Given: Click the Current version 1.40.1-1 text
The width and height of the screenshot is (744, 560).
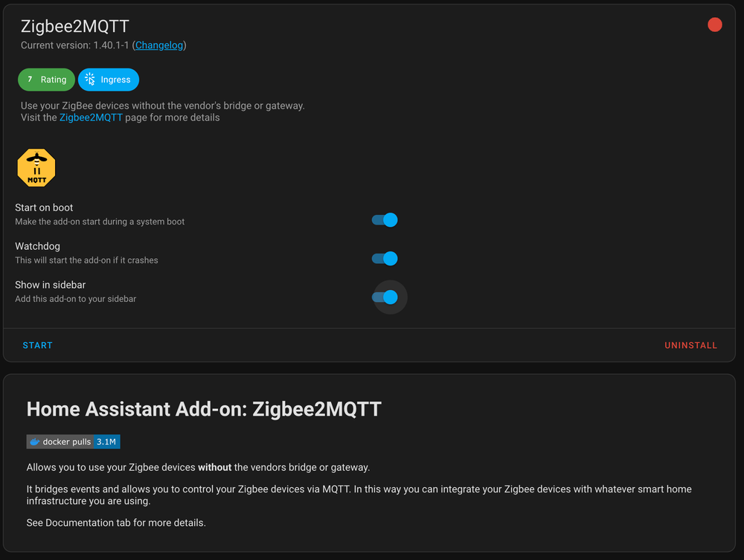Looking at the screenshot, I should coord(71,45).
